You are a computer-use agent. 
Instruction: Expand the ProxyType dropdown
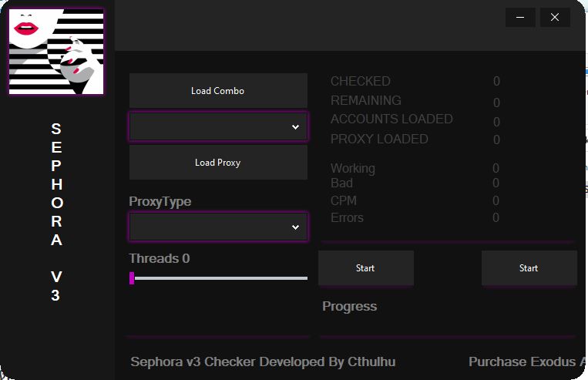coord(218,227)
